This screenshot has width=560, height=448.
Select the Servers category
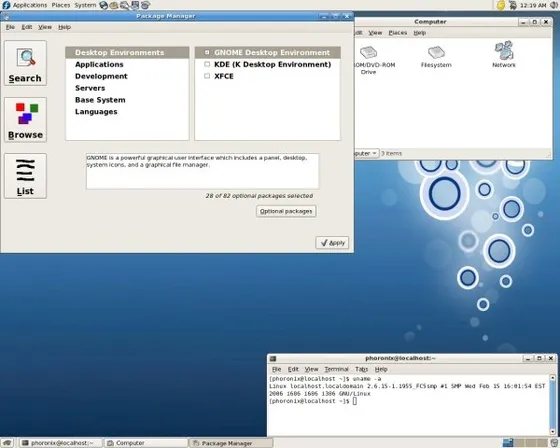coord(127,88)
